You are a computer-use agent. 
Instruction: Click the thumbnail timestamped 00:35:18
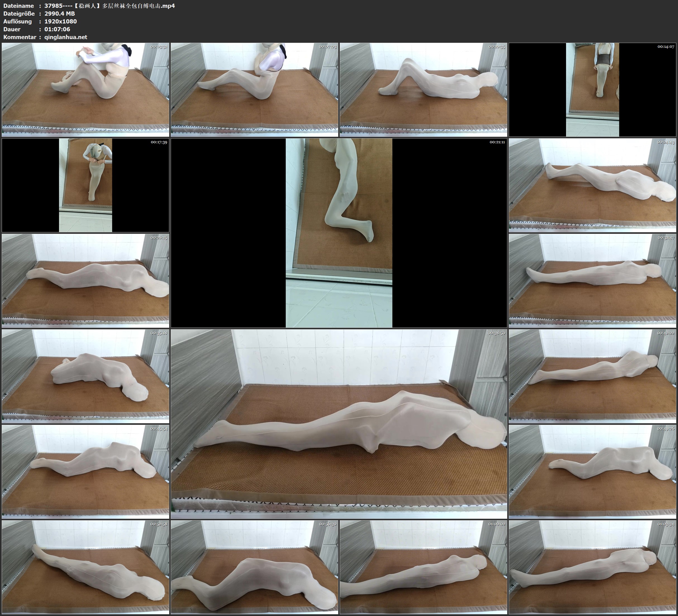(x=85, y=376)
